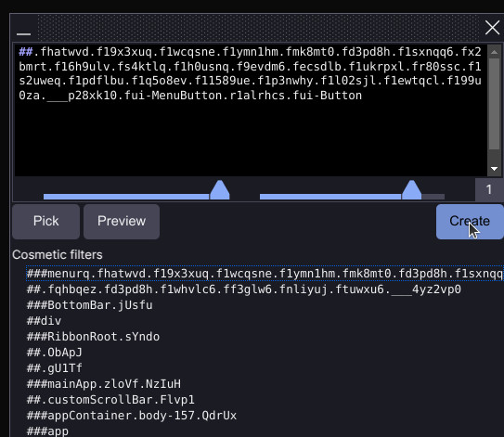Click scrollbar down arrow in filter editor

click(495, 169)
